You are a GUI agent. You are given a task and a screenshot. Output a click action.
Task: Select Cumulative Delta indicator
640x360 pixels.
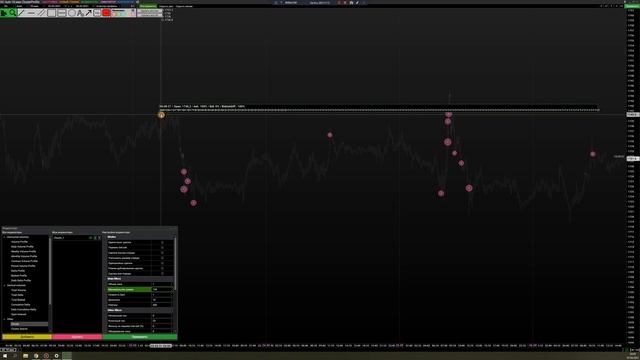pyautogui.click(x=21, y=305)
